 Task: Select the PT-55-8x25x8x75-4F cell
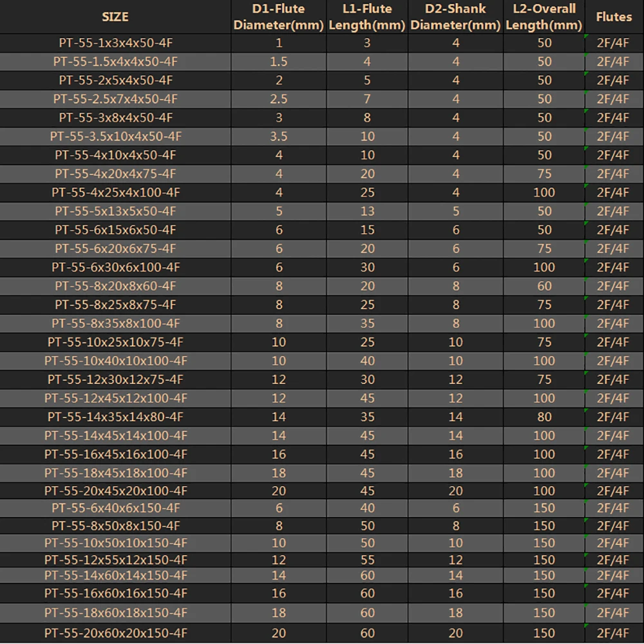[115, 305]
